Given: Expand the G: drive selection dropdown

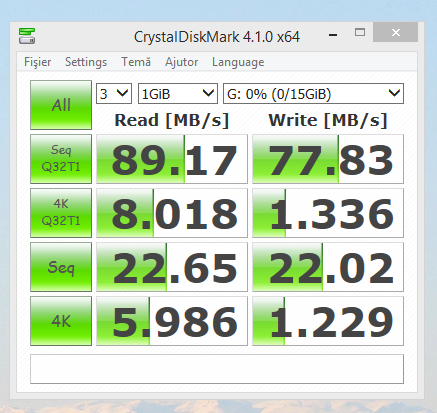Looking at the screenshot, I should 313,94.
